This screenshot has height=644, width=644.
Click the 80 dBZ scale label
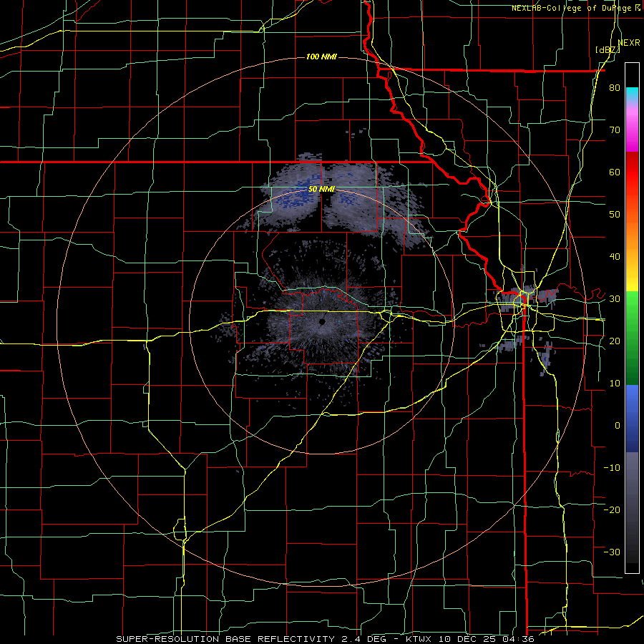pyautogui.click(x=615, y=88)
